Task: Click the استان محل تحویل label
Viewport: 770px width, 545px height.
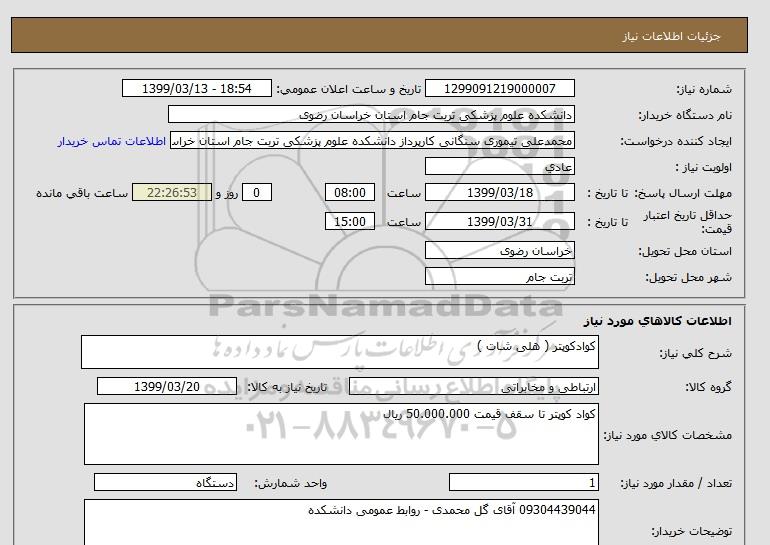Action: (x=685, y=251)
